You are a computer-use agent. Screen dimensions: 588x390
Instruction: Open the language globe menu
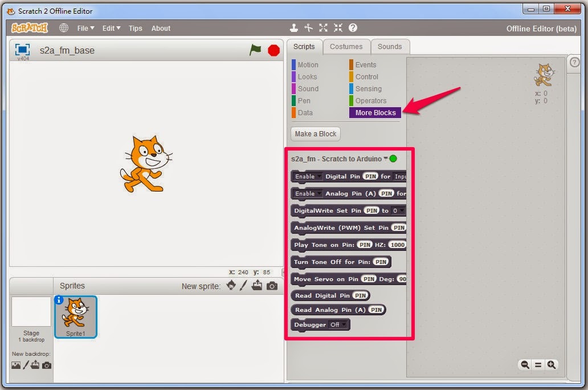click(64, 28)
